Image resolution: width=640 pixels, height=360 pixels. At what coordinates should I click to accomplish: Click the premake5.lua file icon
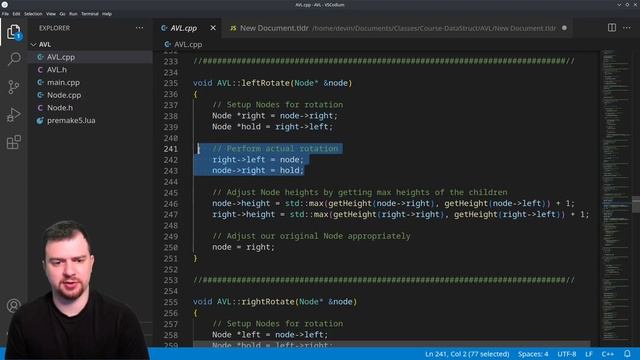point(40,120)
